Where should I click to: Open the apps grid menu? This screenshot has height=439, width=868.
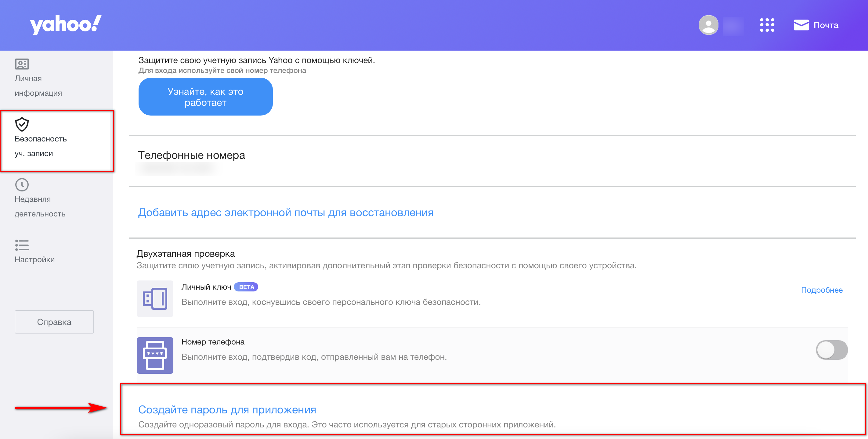767,25
